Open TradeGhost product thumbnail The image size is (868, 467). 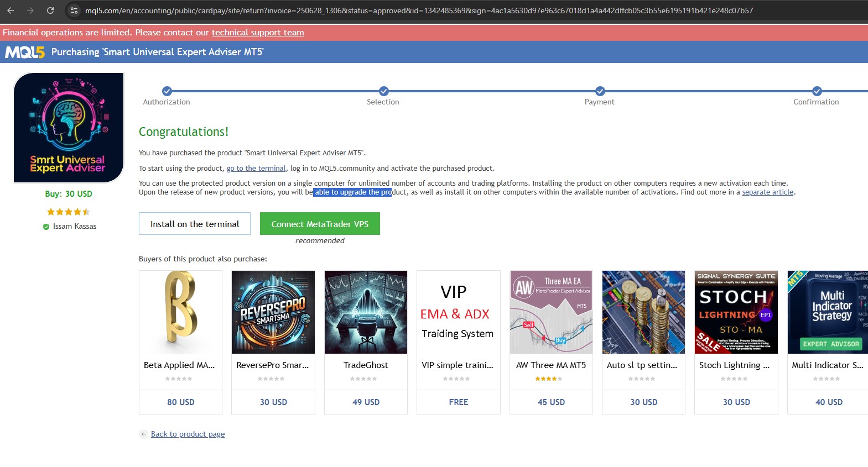point(366,312)
